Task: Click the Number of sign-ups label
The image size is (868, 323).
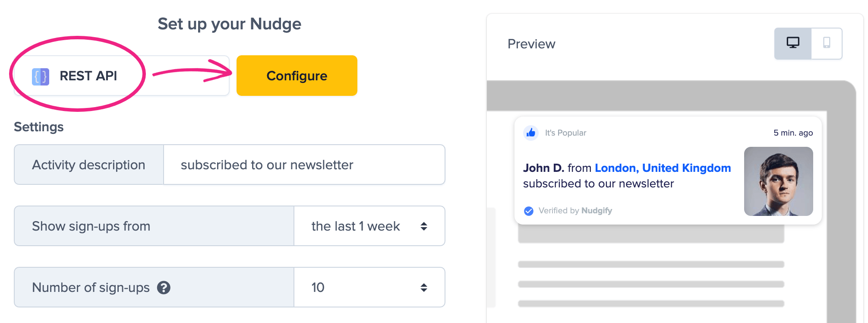Action: coord(91,288)
